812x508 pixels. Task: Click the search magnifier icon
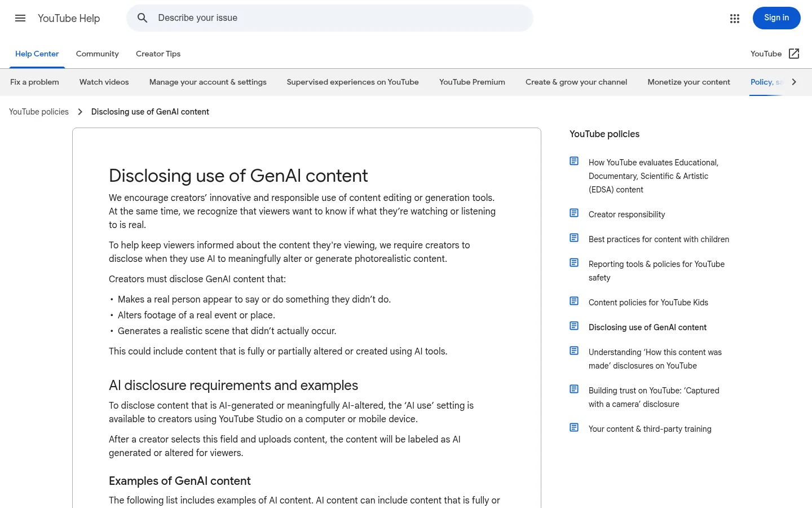pyautogui.click(x=143, y=18)
